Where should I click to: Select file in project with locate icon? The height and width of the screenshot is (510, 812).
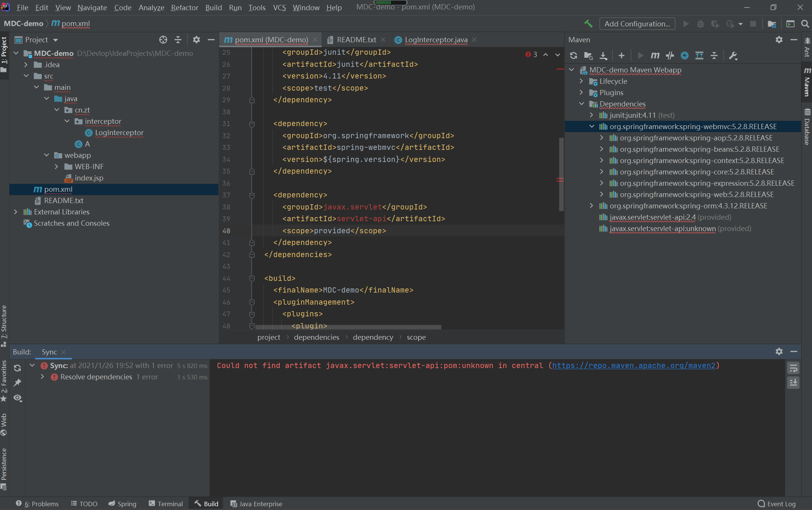163,40
